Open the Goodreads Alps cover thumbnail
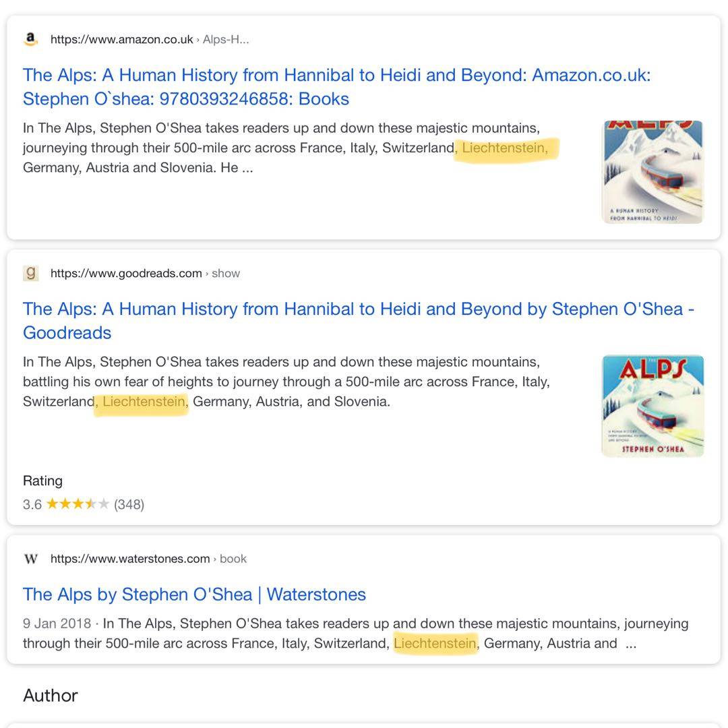 [x=652, y=405]
